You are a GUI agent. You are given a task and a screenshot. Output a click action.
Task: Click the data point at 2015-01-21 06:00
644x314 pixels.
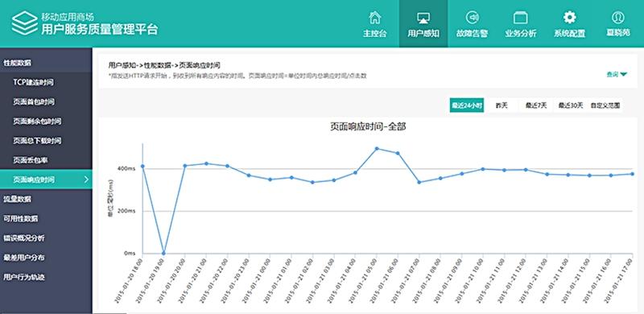(x=398, y=153)
